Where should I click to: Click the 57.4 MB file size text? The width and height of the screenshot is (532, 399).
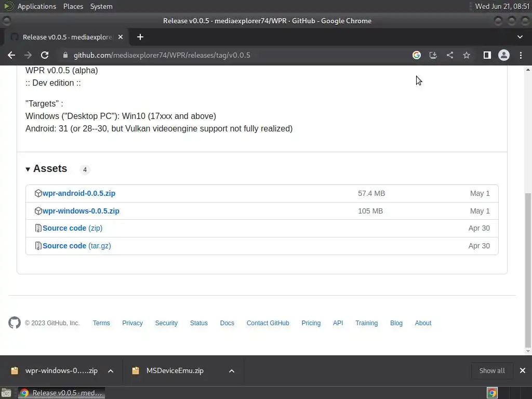click(x=371, y=193)
